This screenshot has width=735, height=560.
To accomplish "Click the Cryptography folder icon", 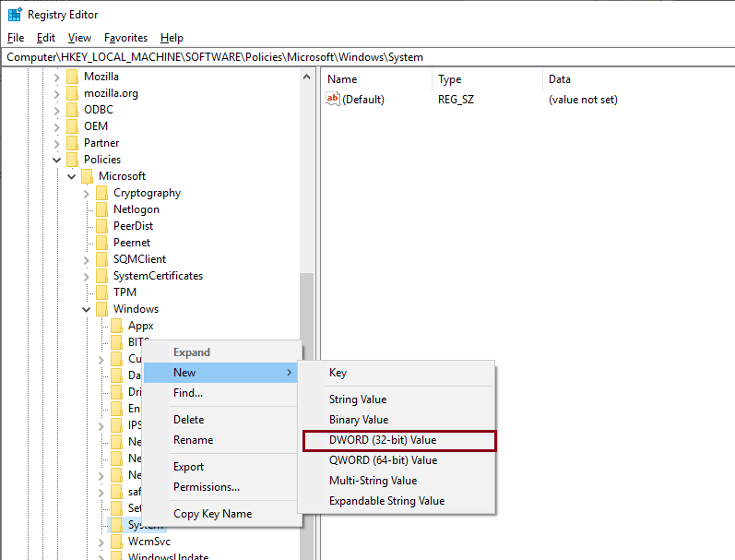I will [x=101, y=193].
